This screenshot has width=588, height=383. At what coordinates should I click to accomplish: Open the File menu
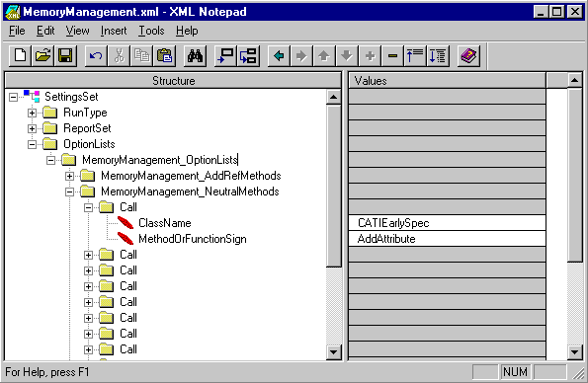click(x=17, y=31)
